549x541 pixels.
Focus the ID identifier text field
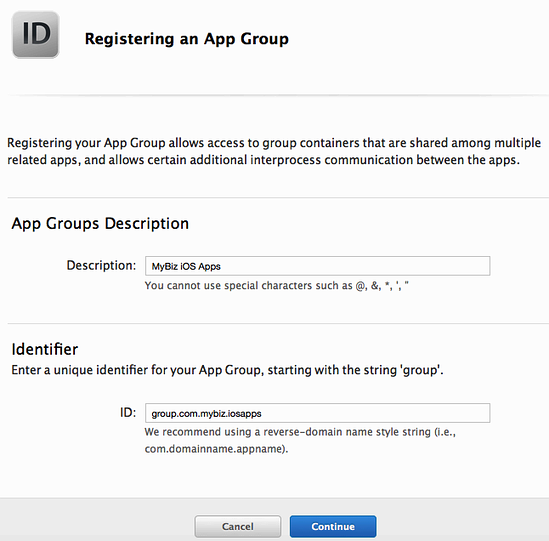318,413
